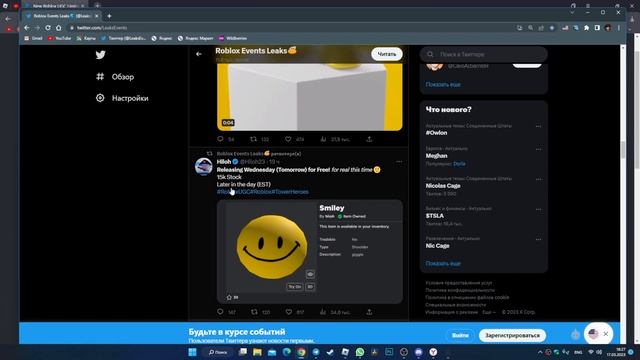640x360 pixels.
Task: Share the Hiloh Smiley tweet
Action: 369,312
